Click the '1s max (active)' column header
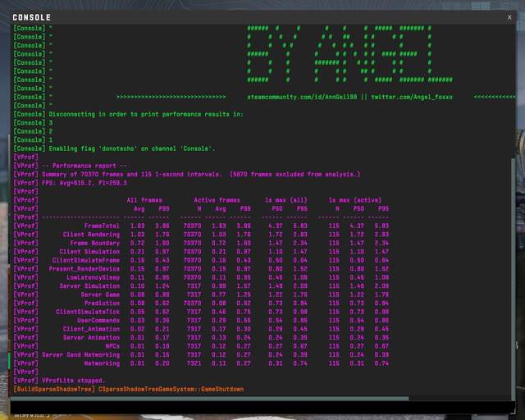 pos(355,200)
